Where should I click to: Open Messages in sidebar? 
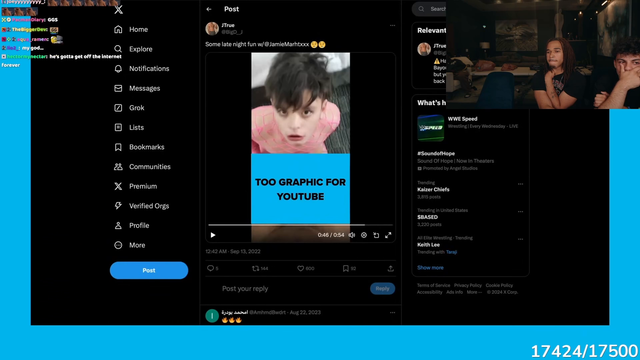[137, 88]
